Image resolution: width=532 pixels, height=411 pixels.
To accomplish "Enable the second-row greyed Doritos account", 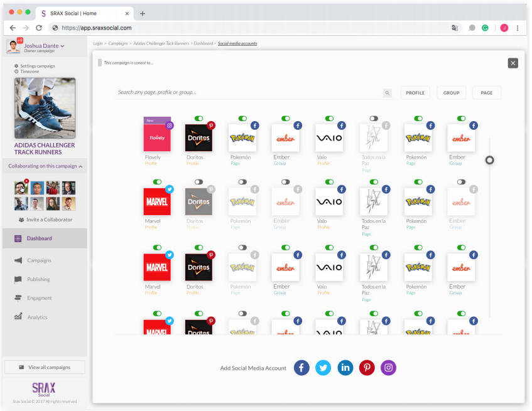I will 199,182.
